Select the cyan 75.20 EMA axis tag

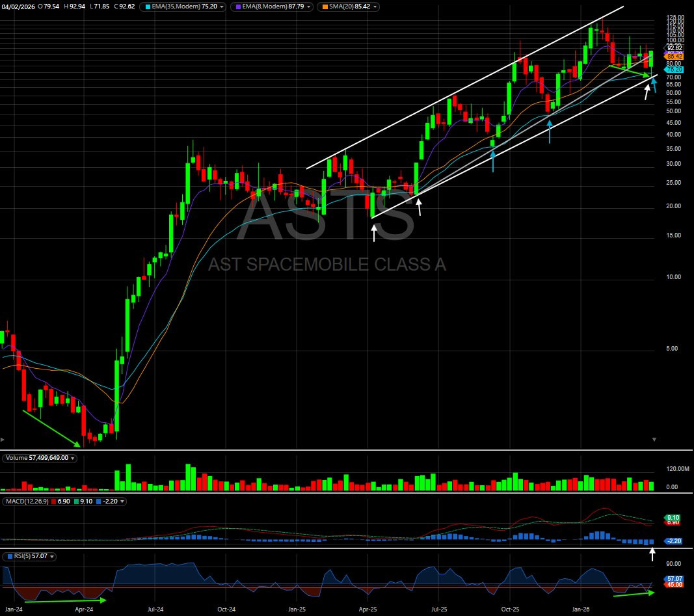pyautogui.click(x=674, y=70)
